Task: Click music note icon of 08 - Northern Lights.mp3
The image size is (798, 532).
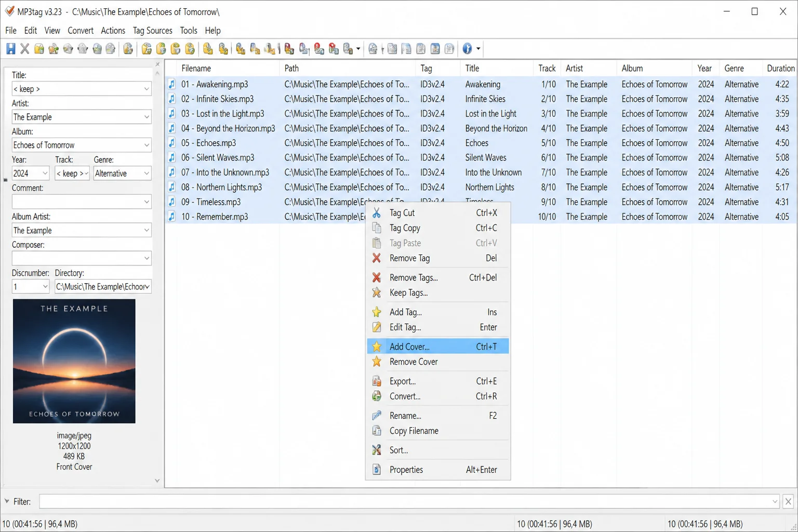Action: [172, 187]
